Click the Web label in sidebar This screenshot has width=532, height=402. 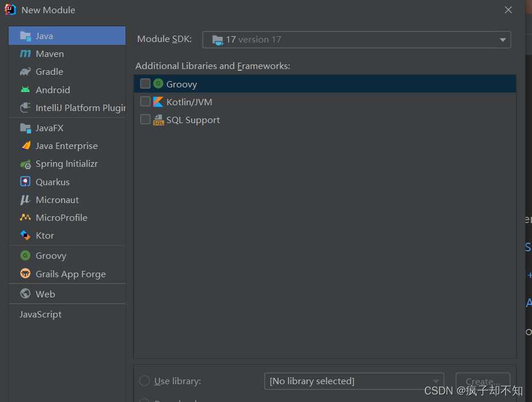click(x=45, y=294)
